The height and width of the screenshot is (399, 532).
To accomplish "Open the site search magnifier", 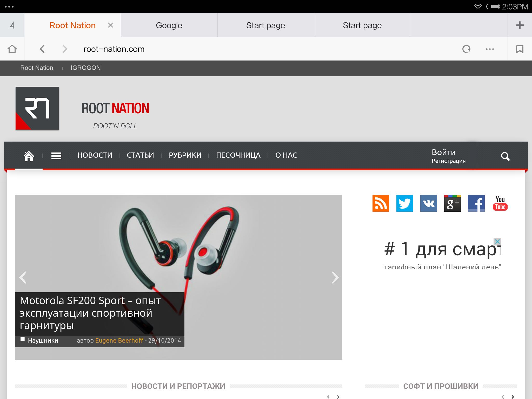I will [x=505, y=156].
